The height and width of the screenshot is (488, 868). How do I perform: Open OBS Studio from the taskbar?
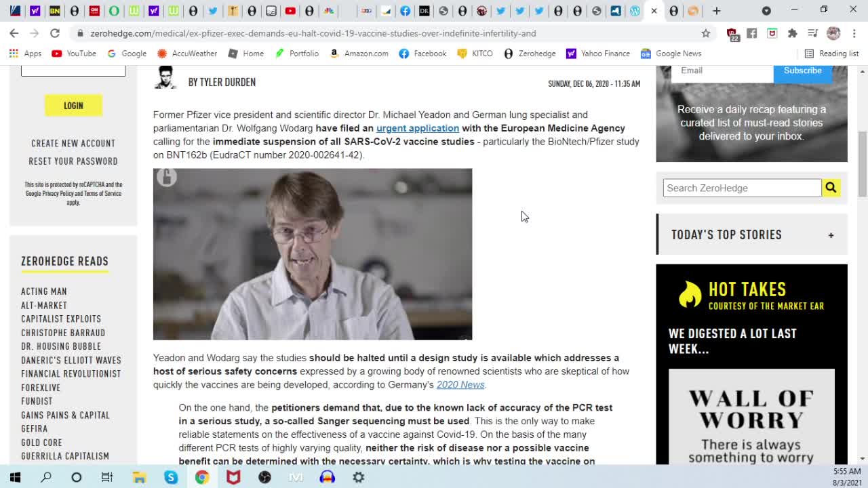[x=264, y=477]
